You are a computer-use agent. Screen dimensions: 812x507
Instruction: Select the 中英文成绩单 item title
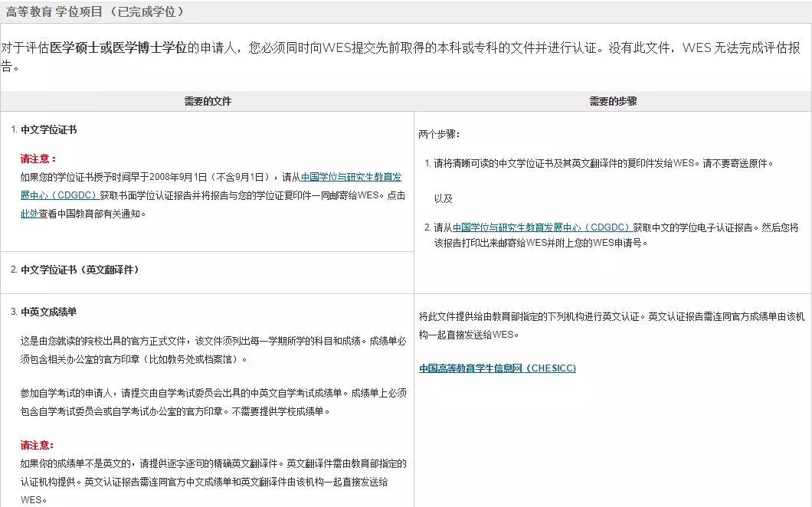tap(49, 311)
